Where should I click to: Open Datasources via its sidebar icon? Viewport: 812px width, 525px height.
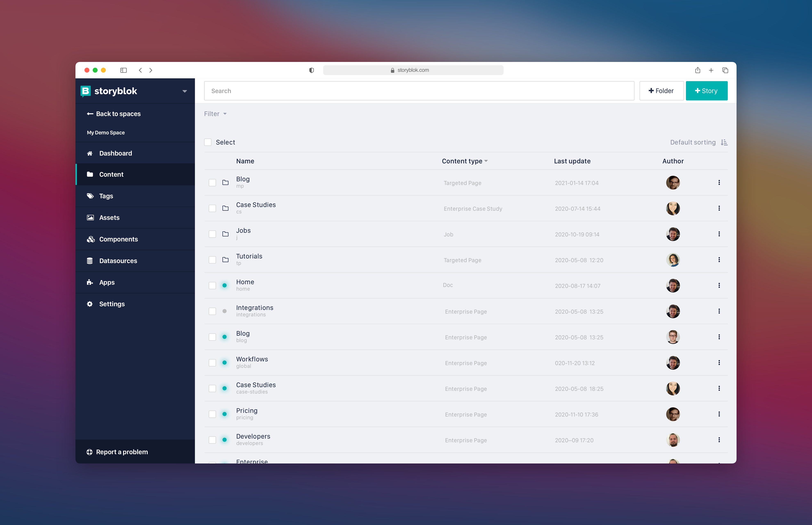90,261
